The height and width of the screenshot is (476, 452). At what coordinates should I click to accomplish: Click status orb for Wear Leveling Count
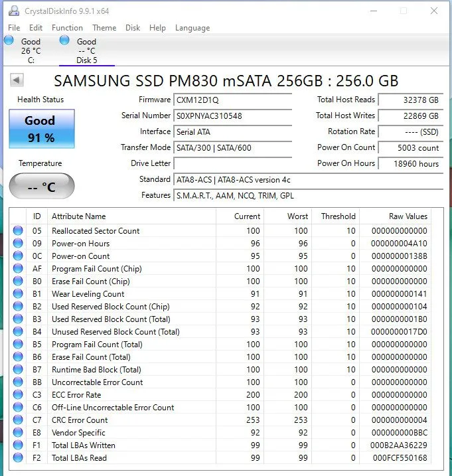[x=18, y=293]
